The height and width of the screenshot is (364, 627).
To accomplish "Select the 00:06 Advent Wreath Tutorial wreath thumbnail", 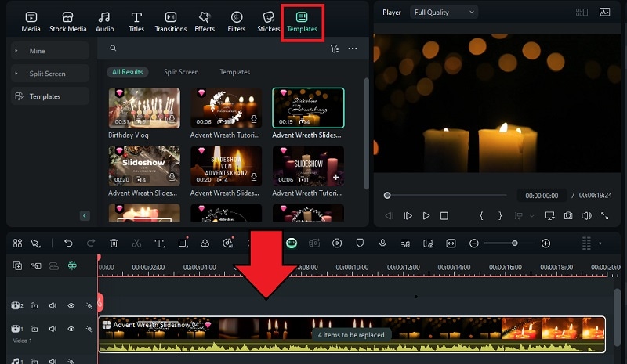I will pos(226,108).
